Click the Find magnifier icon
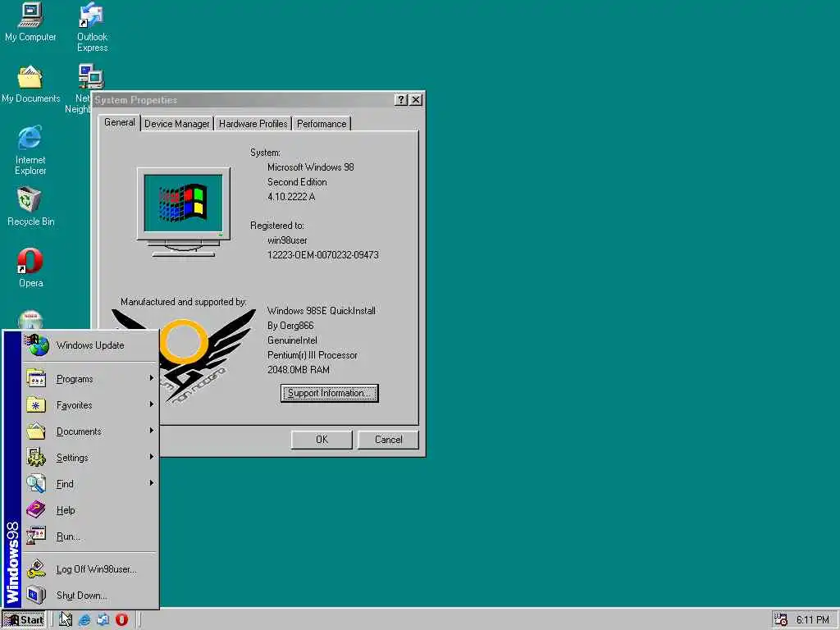This screenshot has height=630, width=840. click(x=36, y=483)
